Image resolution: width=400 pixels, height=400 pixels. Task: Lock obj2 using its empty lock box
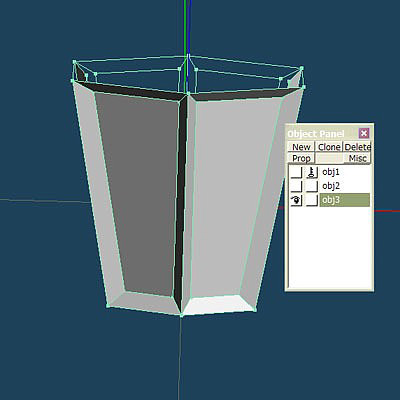pos(312,186)
